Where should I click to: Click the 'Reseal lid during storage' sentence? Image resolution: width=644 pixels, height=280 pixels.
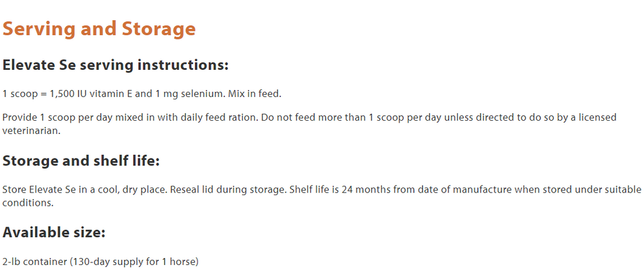pos(228,190)
